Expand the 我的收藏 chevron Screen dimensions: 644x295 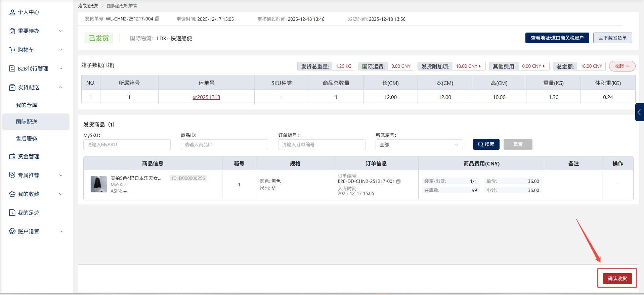[61, 194]
